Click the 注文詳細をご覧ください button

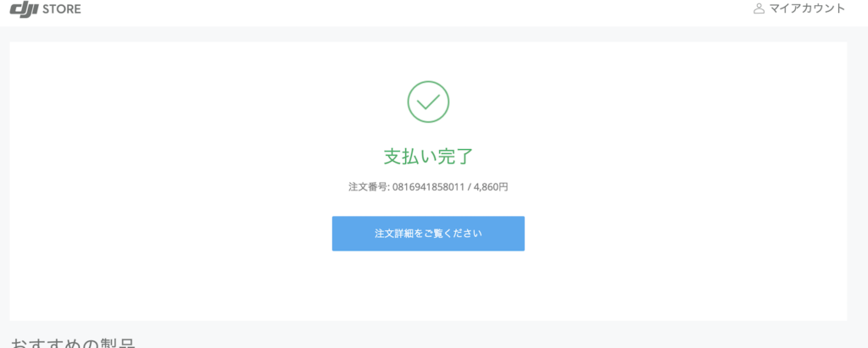tap(428, 234)
